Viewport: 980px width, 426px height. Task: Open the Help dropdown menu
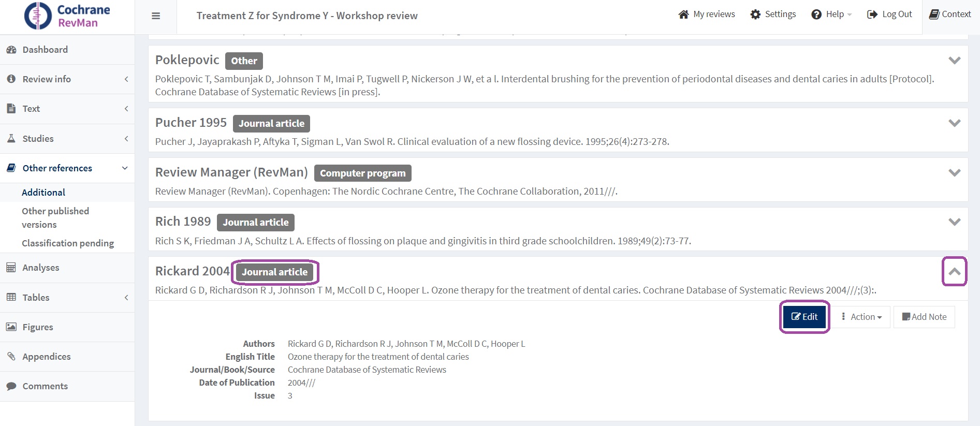(831, 14)
